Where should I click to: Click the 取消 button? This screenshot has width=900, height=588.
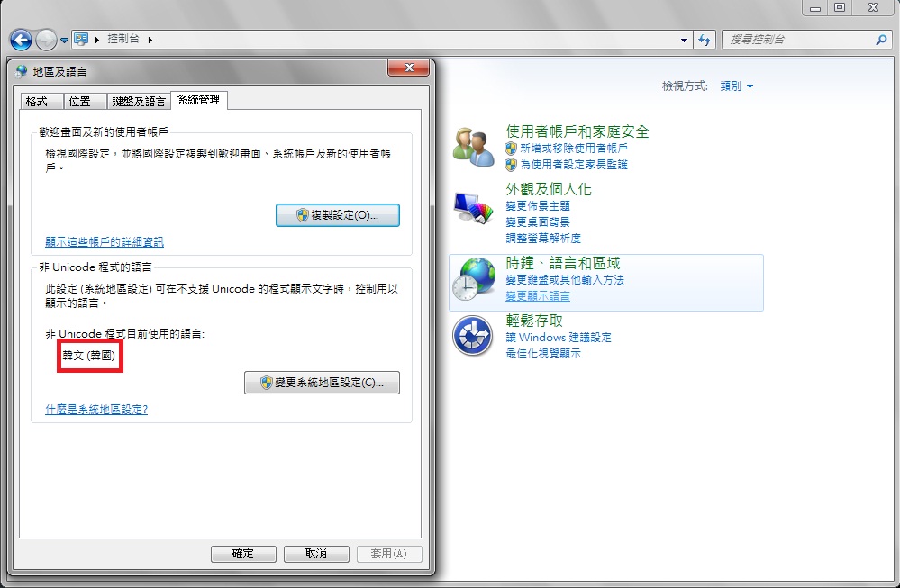point(316,554)
